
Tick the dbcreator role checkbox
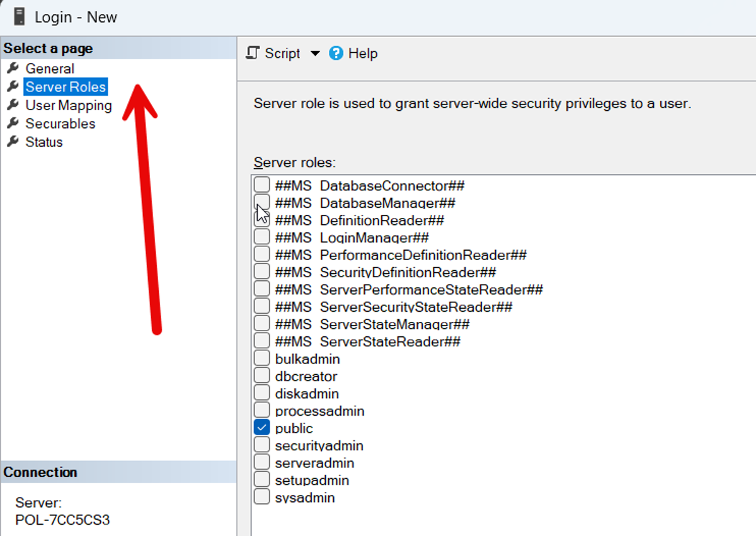click(261, 375)
